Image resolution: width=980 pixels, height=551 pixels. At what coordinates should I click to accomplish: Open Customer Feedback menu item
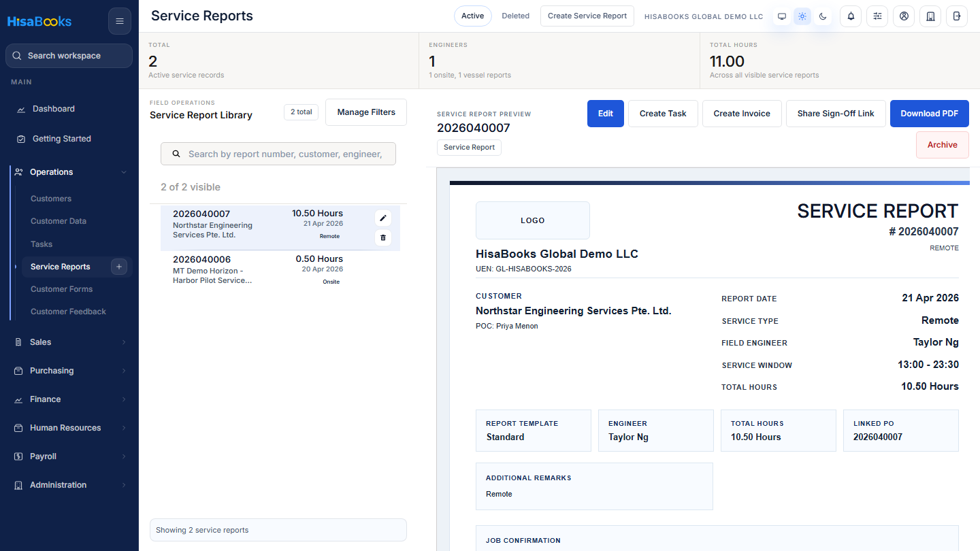(x=68, y=312)
